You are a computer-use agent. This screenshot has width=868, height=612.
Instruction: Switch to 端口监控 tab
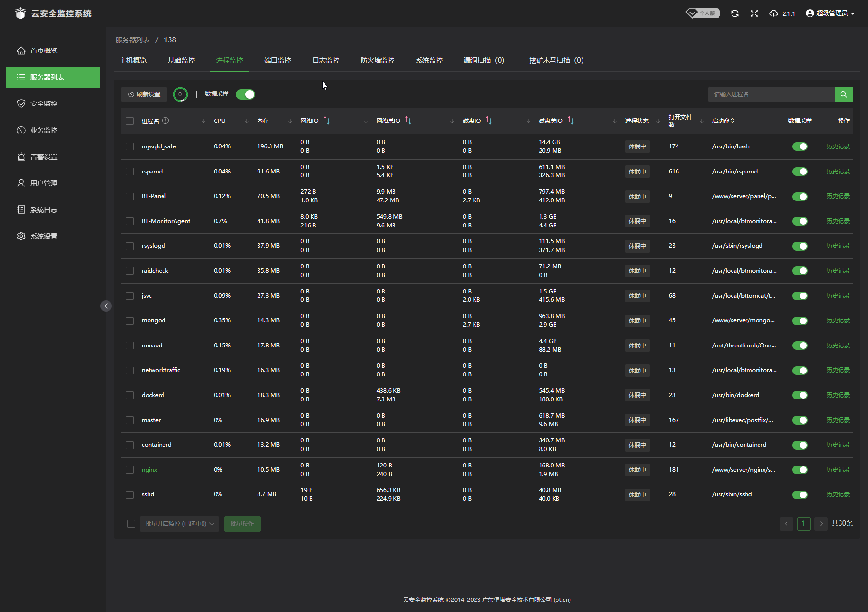(278, 60)
